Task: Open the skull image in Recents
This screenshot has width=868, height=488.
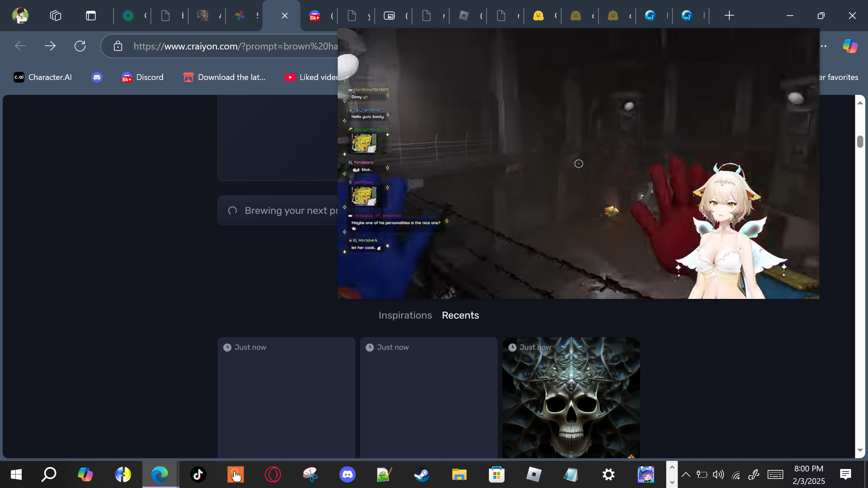Action: (571, 398)
